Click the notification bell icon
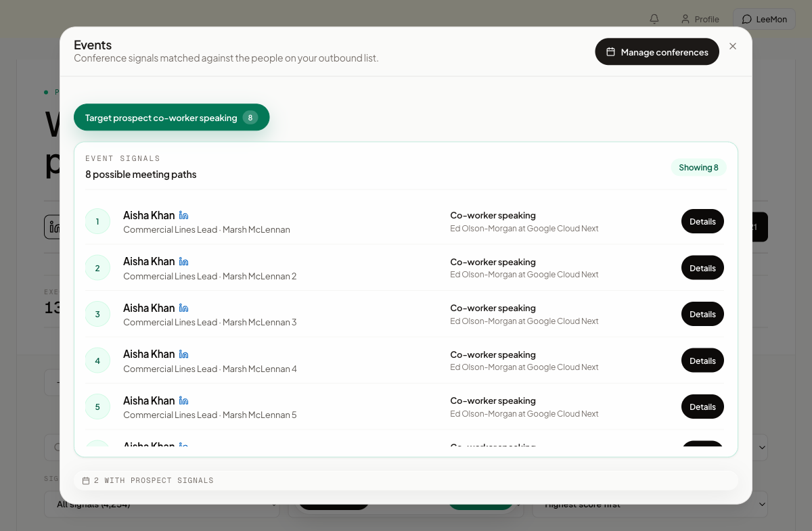 (654, 19)
